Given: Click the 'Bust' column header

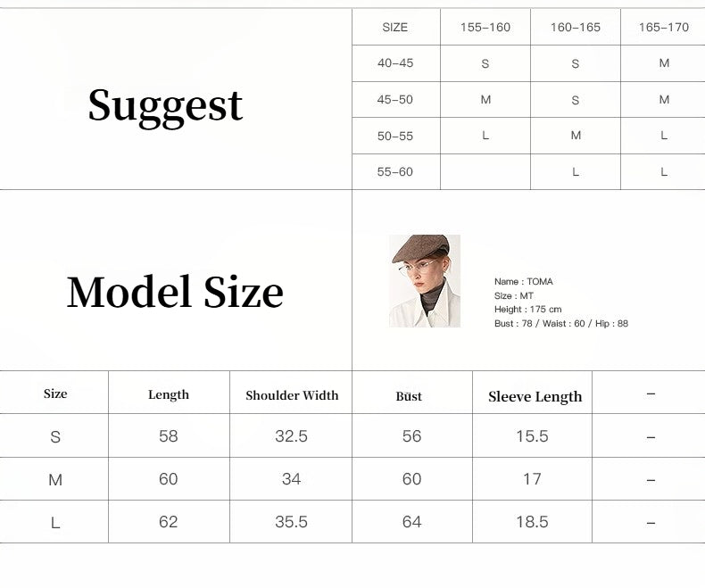Looking at the screenshot, I should click(x=409, y=396).
